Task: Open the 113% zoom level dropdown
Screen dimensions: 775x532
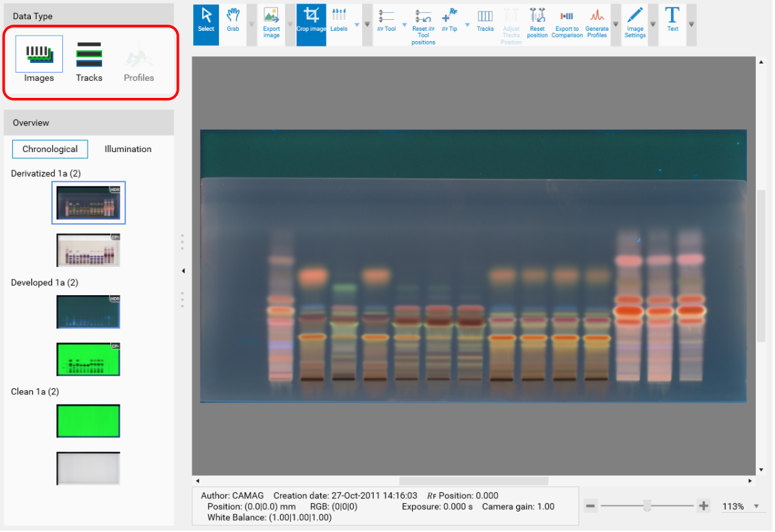Action: 757,507
